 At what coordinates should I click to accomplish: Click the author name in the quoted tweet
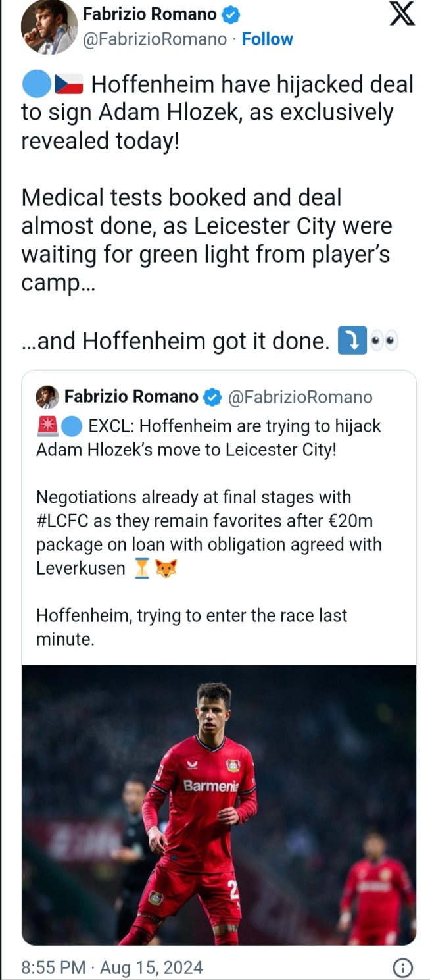[131, 397]
